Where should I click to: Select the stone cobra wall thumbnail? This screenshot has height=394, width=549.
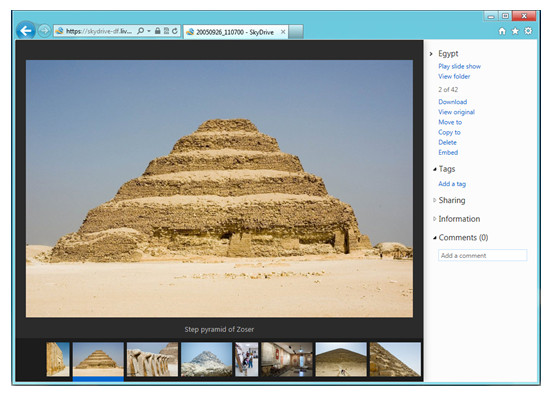click(x=152, y=359)
